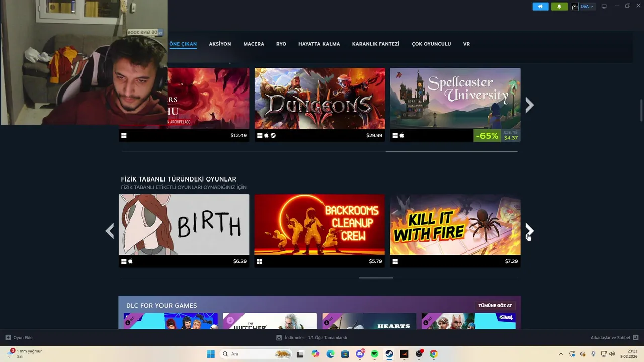Click the $29.99 price on Dungeons

[x=374, y=135]
